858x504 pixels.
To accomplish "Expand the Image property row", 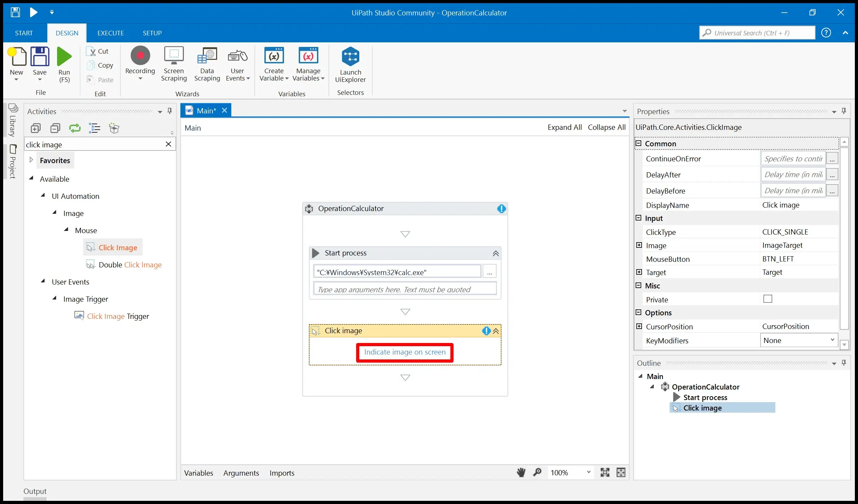I will (x=639, y=245).
